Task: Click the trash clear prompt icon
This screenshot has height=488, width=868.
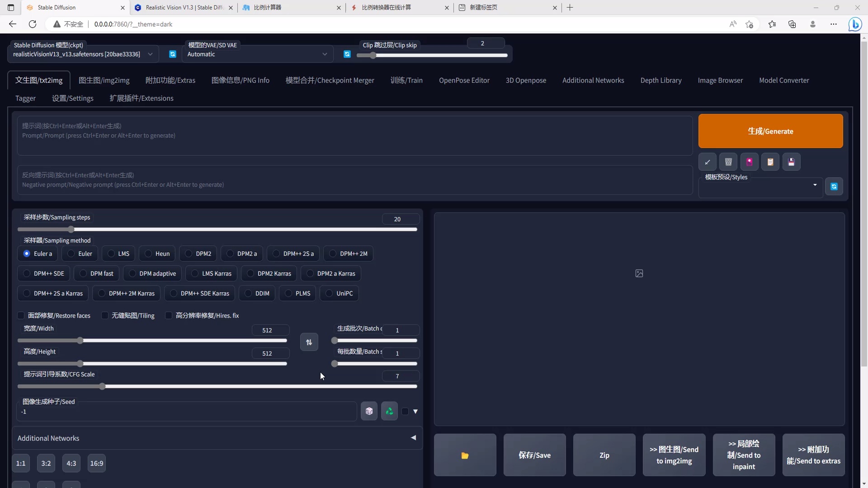Action: (x=728, y=162)
